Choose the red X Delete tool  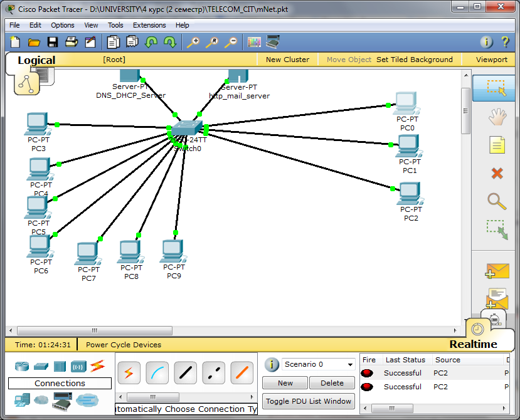click(x=497, y=173)
